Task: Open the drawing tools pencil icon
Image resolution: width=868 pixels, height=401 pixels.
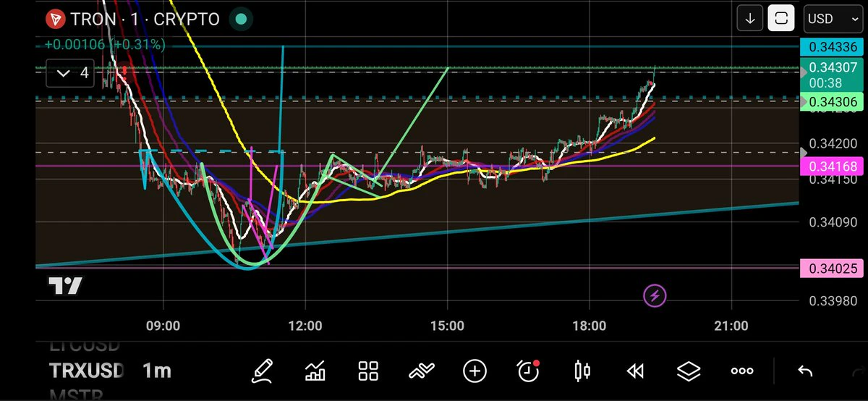Action: [262, 371]
